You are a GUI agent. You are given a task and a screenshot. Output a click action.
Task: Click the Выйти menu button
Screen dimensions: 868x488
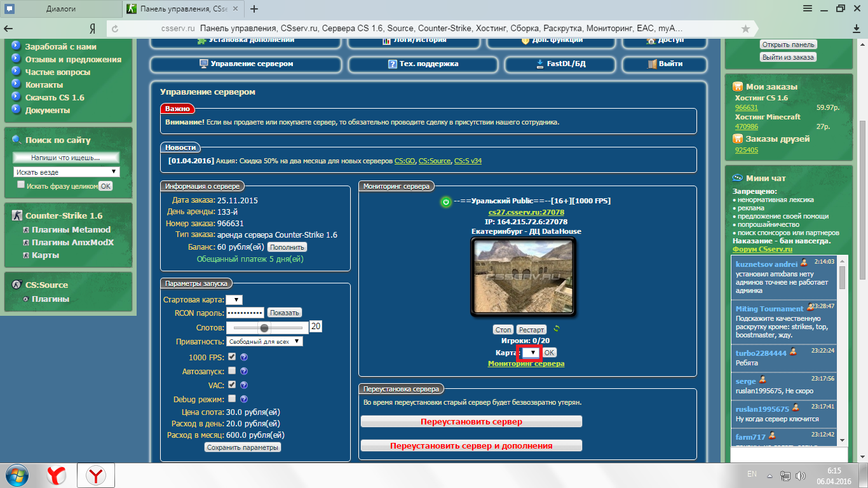665,64
